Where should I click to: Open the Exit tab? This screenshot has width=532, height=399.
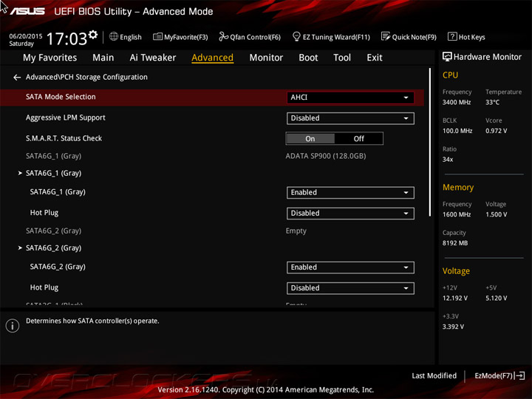pyautogui.click(x=374, y=58)
